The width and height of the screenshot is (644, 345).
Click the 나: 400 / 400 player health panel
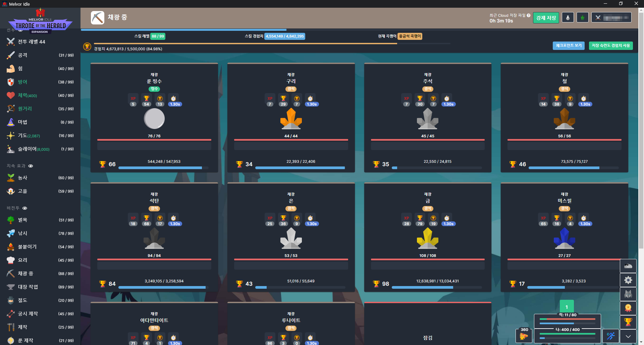click(567, 336)
